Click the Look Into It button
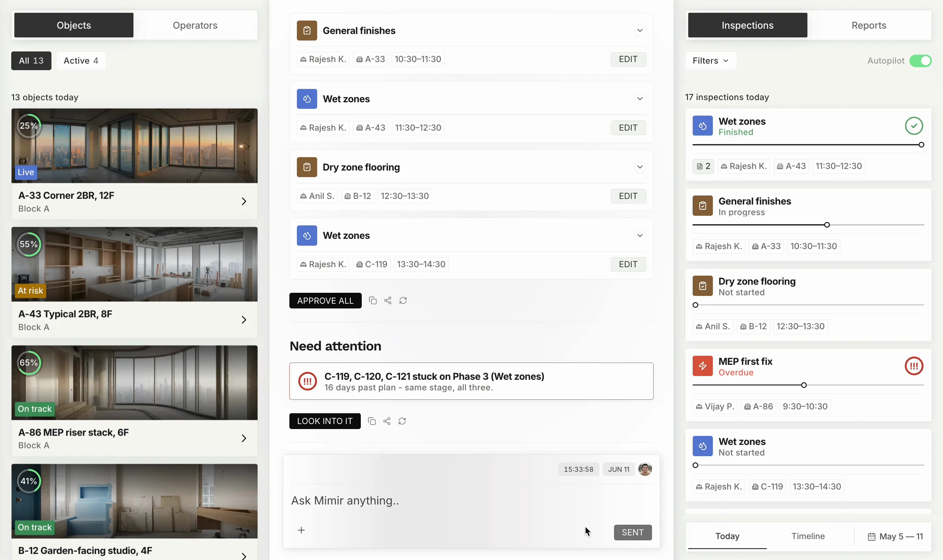 pyautogui.click(x=325, y=421)
